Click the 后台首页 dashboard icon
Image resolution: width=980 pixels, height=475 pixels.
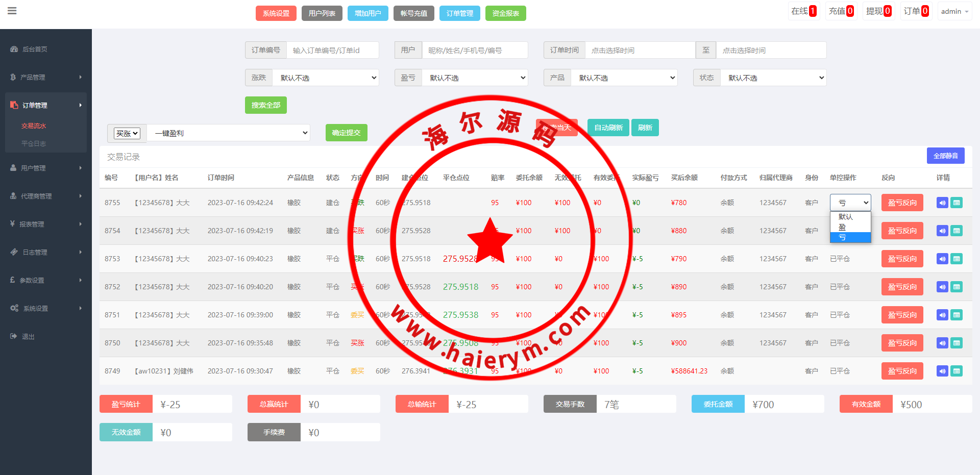(x=14, y=49)
